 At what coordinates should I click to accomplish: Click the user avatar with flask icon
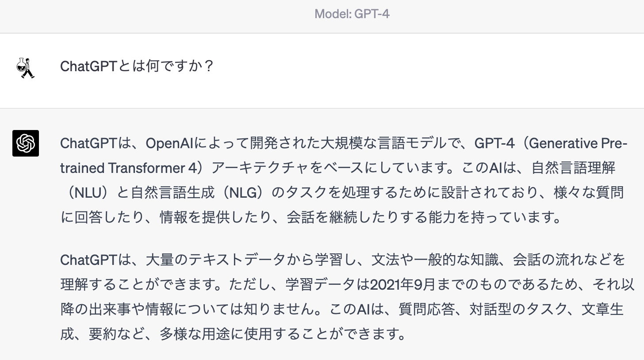pos(26,68)
